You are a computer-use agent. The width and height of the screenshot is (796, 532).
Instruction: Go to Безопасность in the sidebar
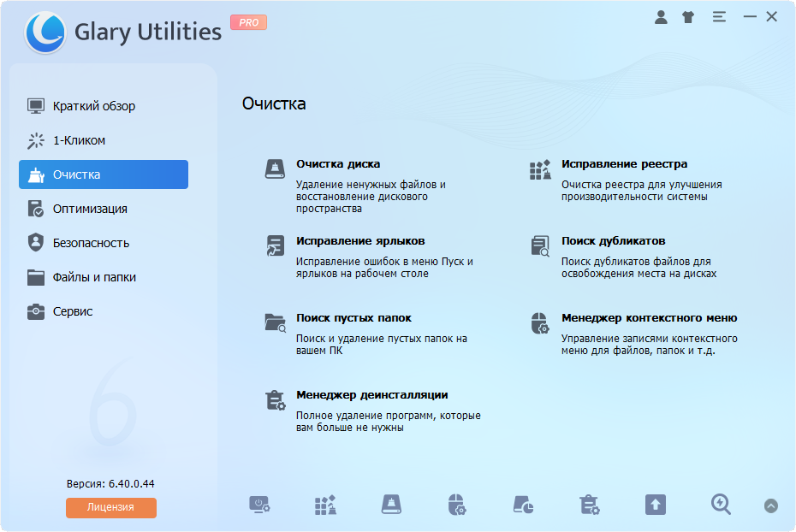[x=91, y=243]
